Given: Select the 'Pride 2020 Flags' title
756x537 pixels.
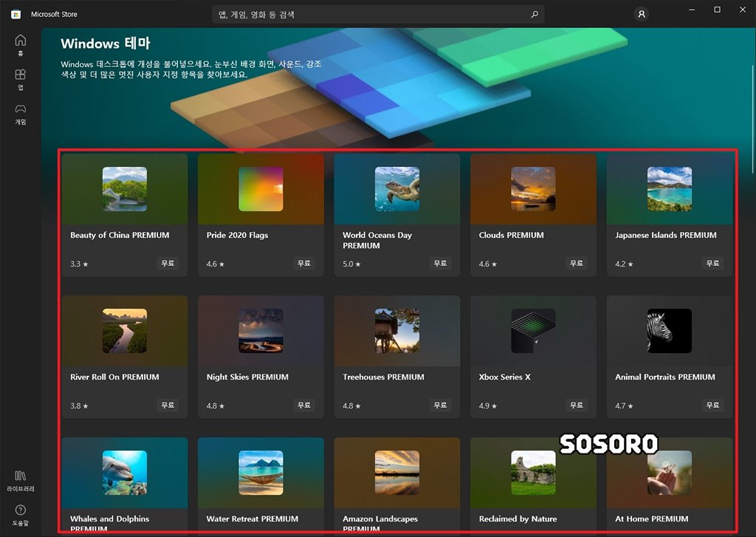Looking at the screenshot, I should 237,235.
